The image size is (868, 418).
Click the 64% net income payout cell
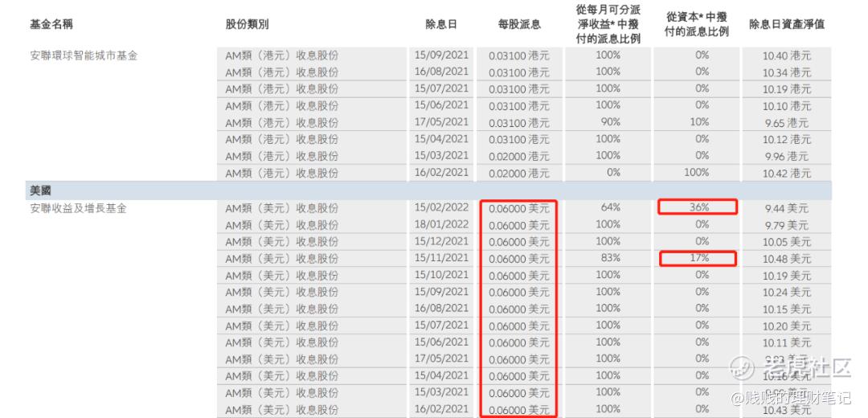click(610, 207)
